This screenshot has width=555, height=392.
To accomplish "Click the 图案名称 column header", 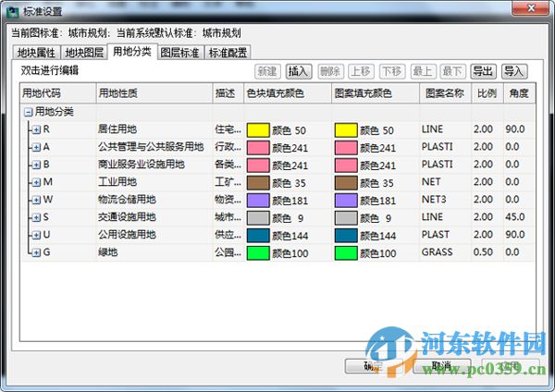I will (446, 93).
